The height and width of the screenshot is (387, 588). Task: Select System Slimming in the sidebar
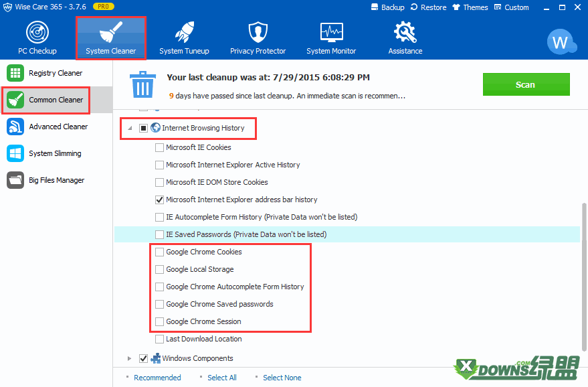click(56, 153)
